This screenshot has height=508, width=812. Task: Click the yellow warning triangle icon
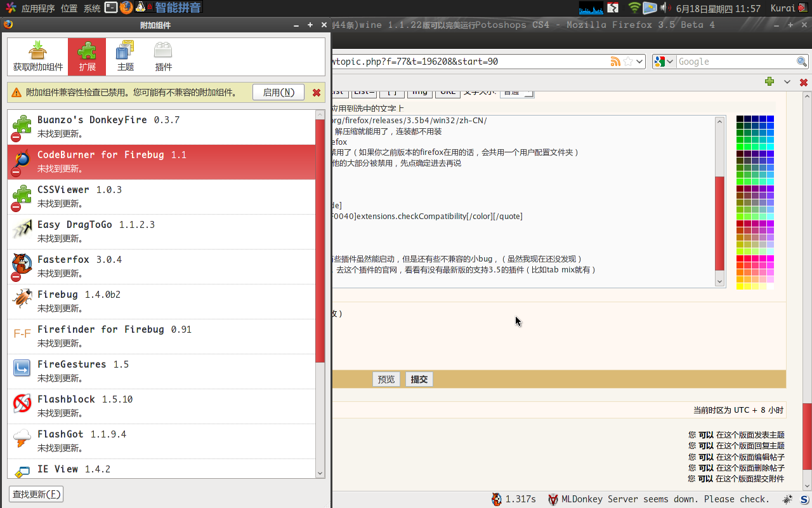pyautogui.click(x=16, y=93)
